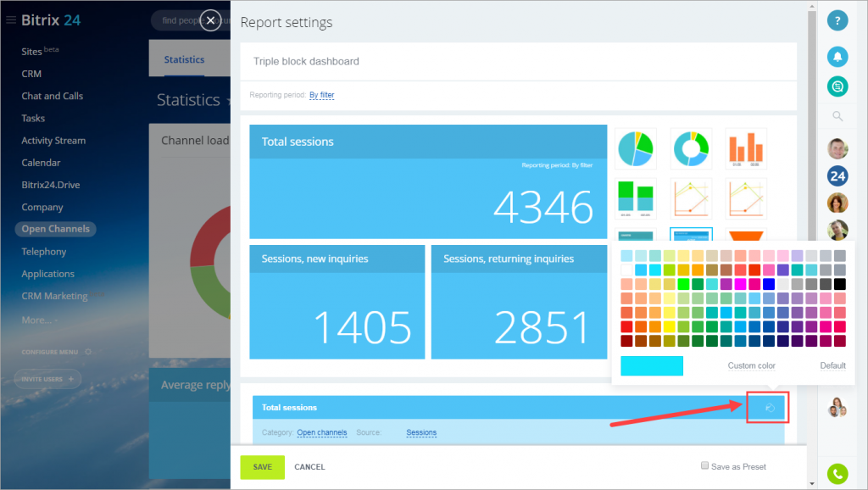Open CRM in the left menu
The width and height of the screenshot is (868, 490).
(31, 74)
